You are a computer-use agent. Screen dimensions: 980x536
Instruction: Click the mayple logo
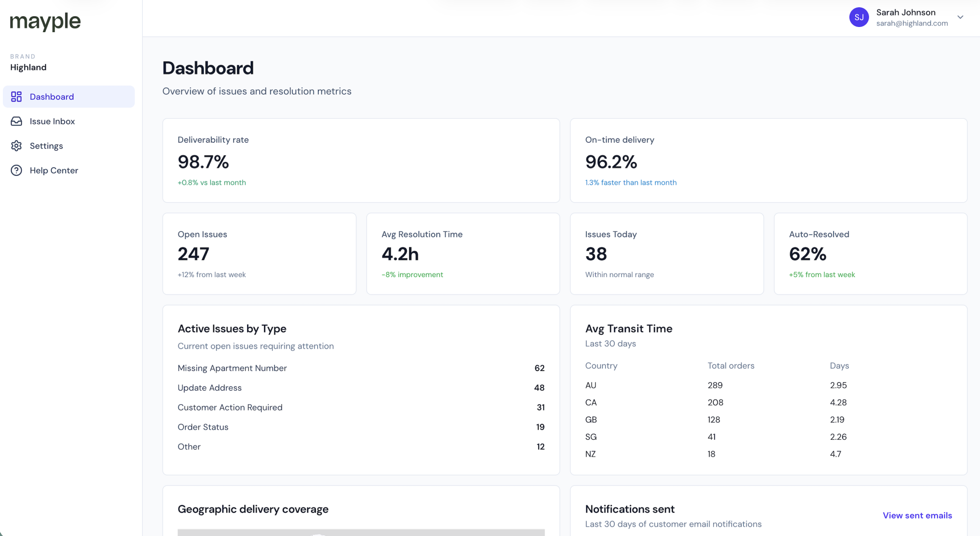(x=45, y=21)
